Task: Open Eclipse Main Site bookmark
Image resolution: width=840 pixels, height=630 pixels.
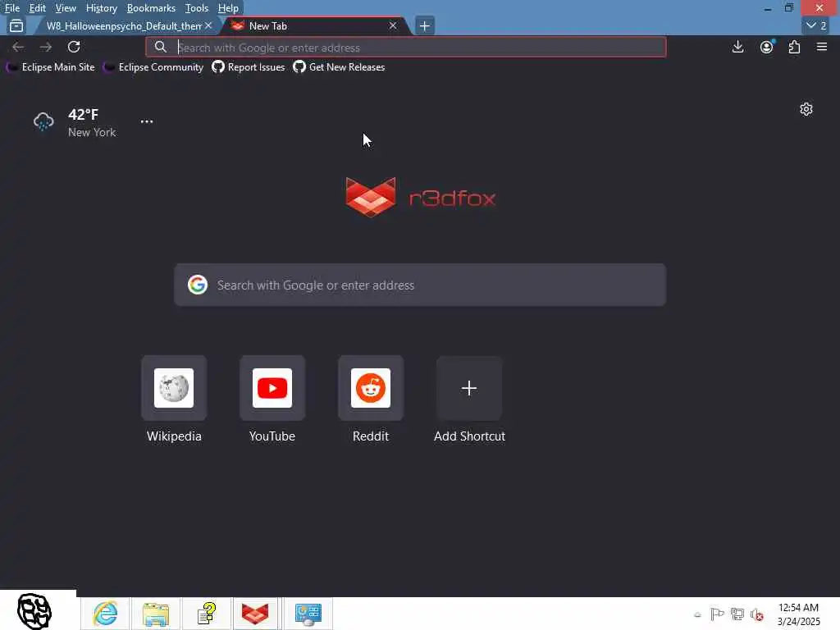Action: (50, 67)
